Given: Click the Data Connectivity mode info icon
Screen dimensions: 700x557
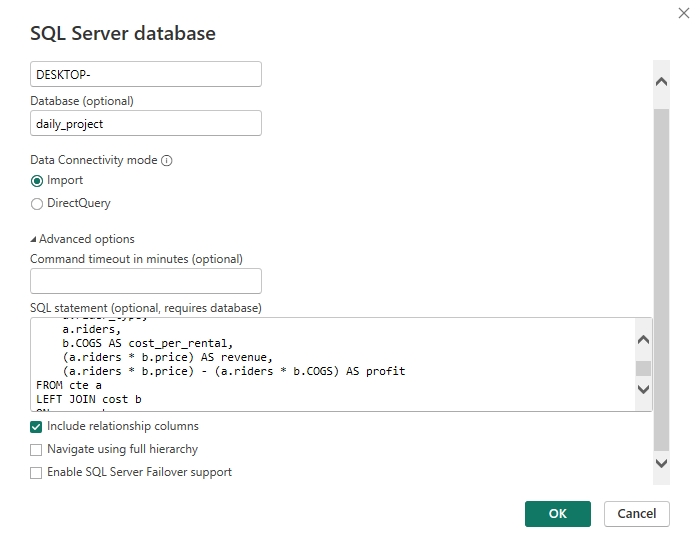Looking at the screenshot, I should (x=167, y=161).
